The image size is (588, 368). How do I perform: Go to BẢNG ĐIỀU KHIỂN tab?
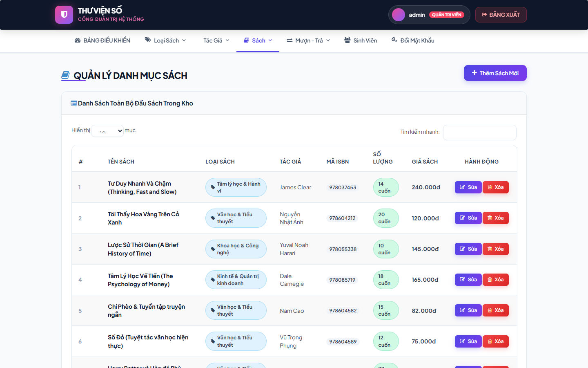(x=102, y=40)
